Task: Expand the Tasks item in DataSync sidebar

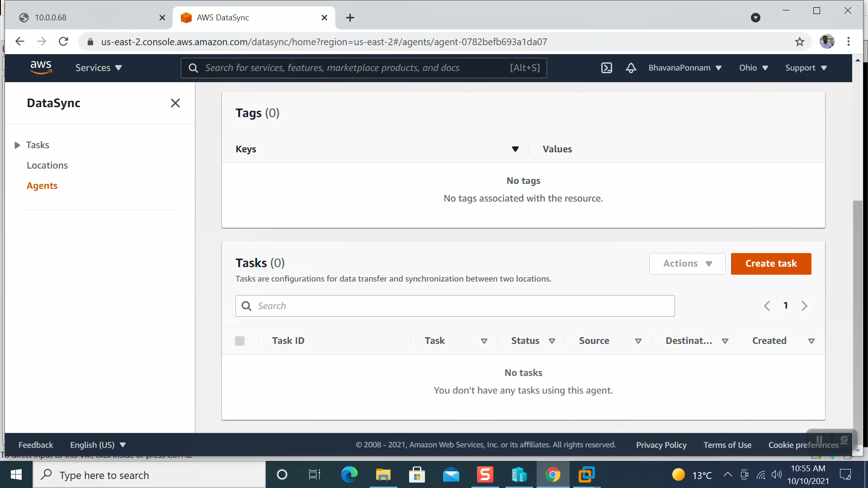Action: pos(17,145)
